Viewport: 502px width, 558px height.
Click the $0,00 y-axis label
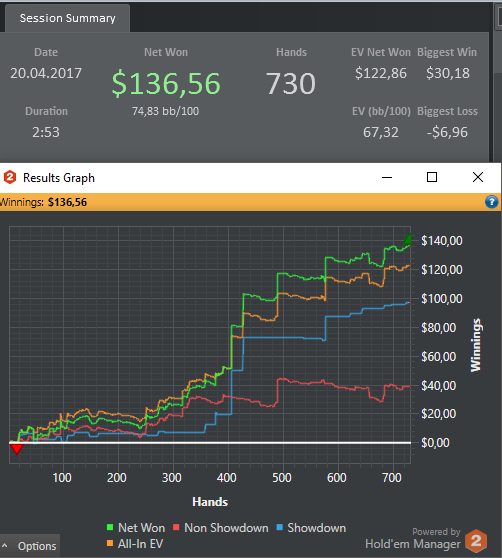pos(435,443)
